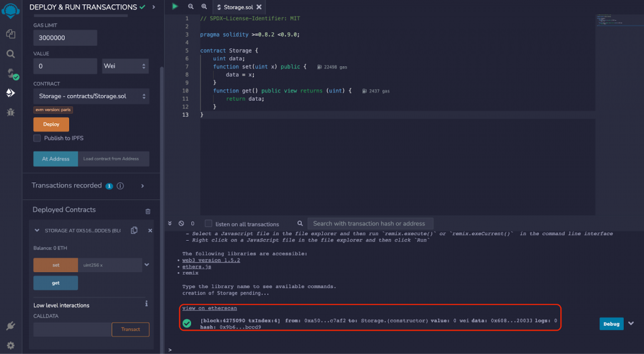644x354 pixels.
Task: Open the Contract selection dropdown
Action: (91, 96)
